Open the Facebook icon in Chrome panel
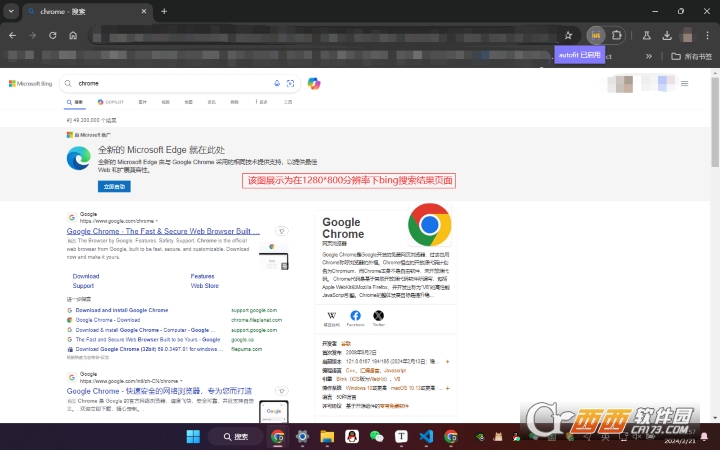720x450 pixels. (355, 315)
